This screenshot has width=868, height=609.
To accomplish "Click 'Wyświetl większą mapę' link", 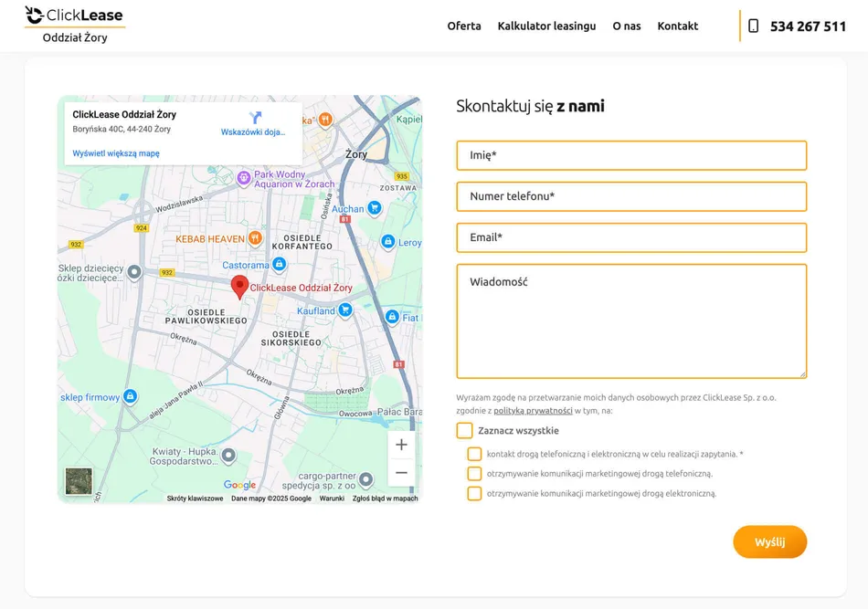I will [x=116, y=153].
